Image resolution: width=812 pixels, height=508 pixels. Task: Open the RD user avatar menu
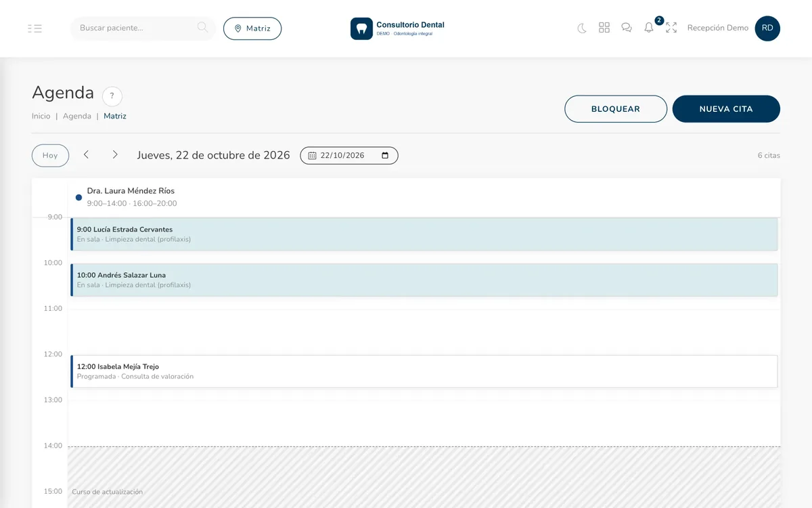767,28
